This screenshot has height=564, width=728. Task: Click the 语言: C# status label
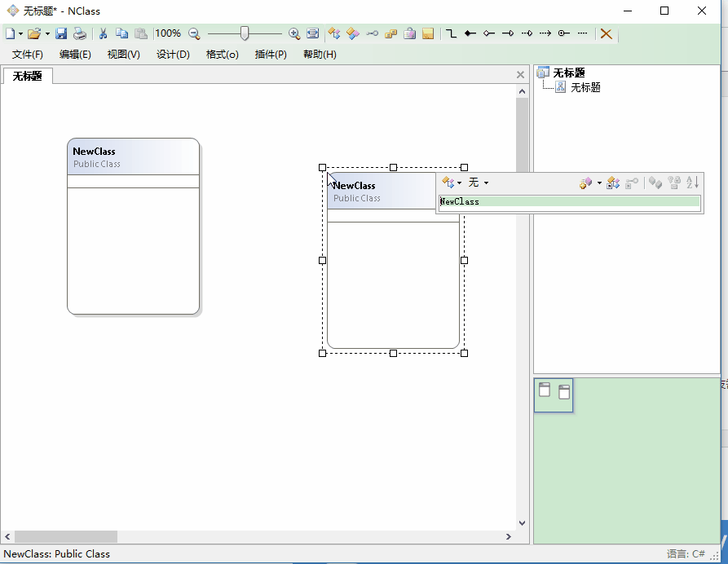coord(686,553)
